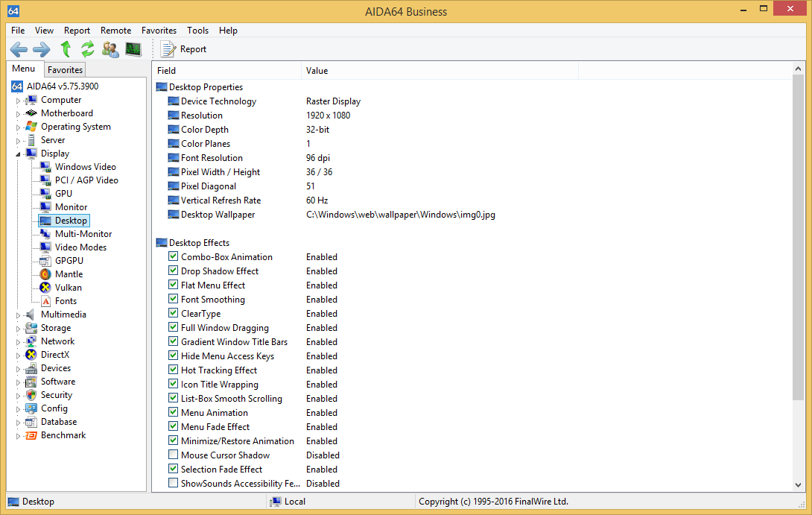Expand the Server tree node
The height and width of the screenshot is (515, 812).
click(18, 141)
